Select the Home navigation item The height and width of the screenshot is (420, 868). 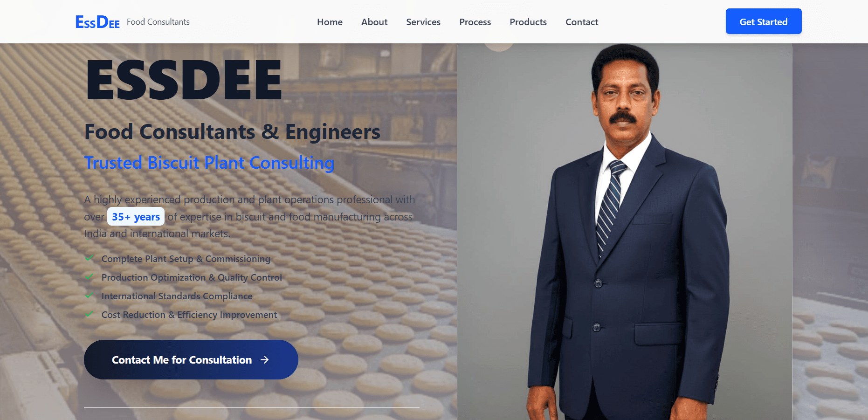click(x=330, y=22)
